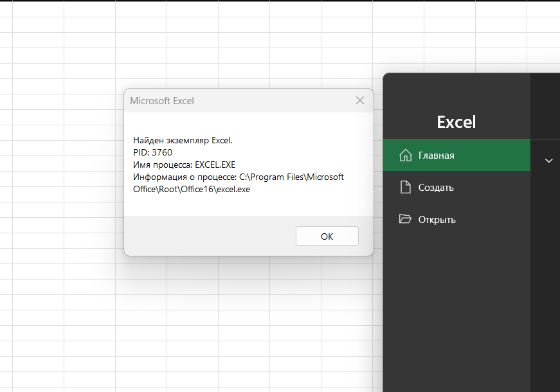The height and width of the screenshot is (392, 560).
Task: Open the Главная page in Excel sidebar
Action: point(456,156)
